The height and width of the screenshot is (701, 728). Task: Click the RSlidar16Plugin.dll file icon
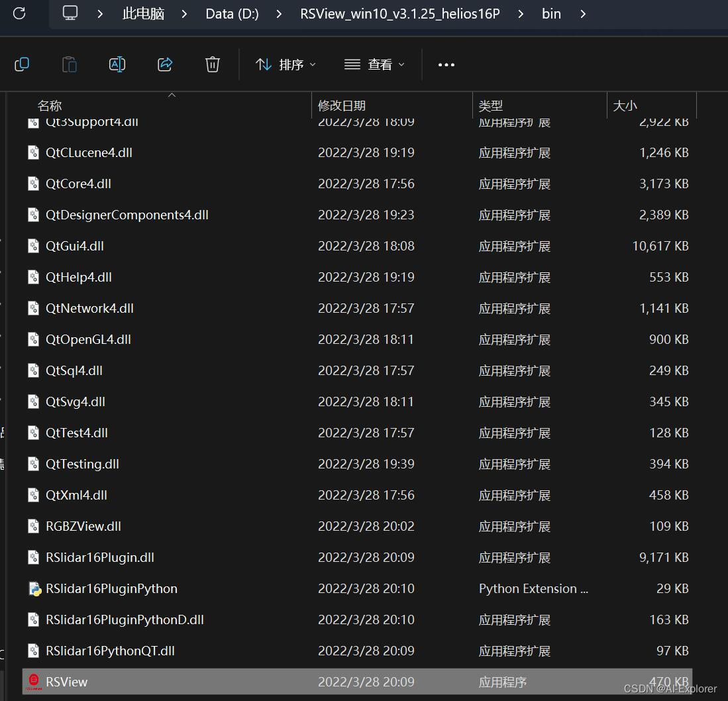33,557
